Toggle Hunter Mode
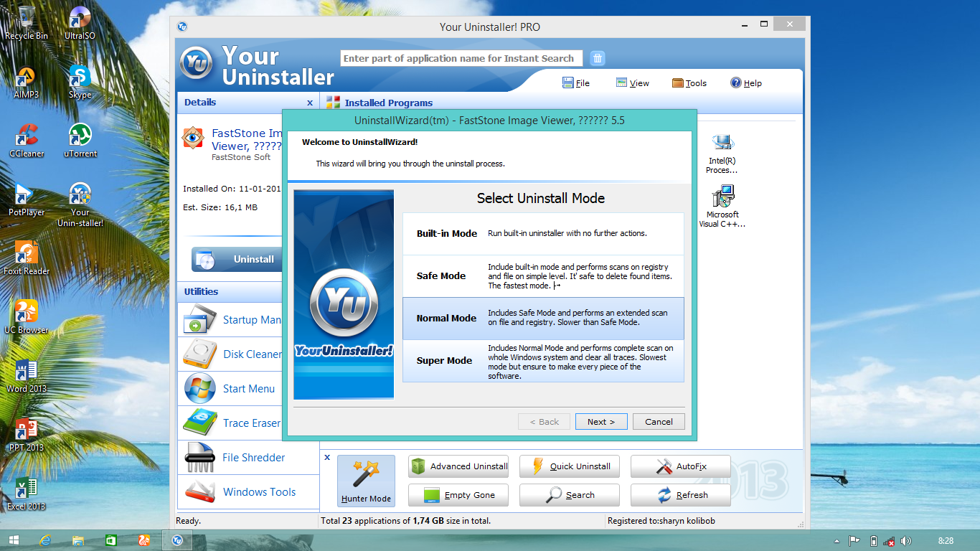Viewport: 980px width, 551px height. [366, 481]
